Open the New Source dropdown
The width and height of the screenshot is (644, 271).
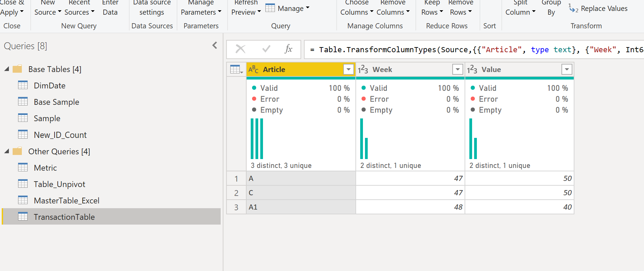[x=48, y=8]
